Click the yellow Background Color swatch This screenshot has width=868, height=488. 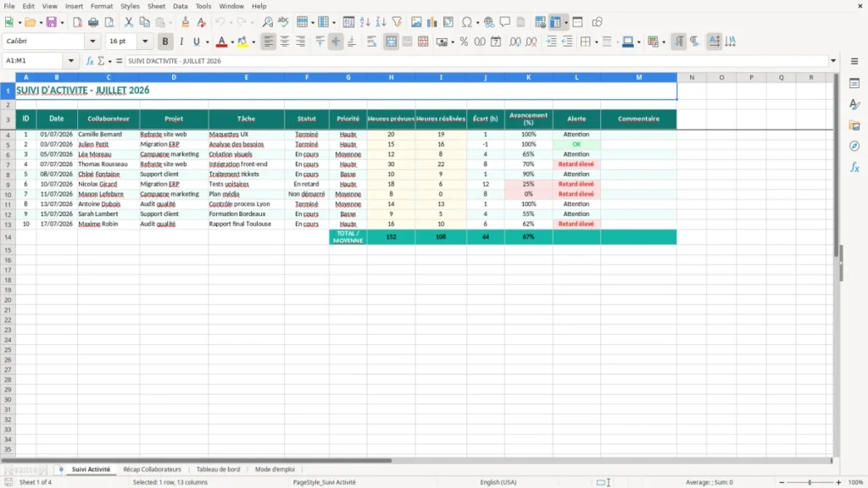tap(242, 42)
